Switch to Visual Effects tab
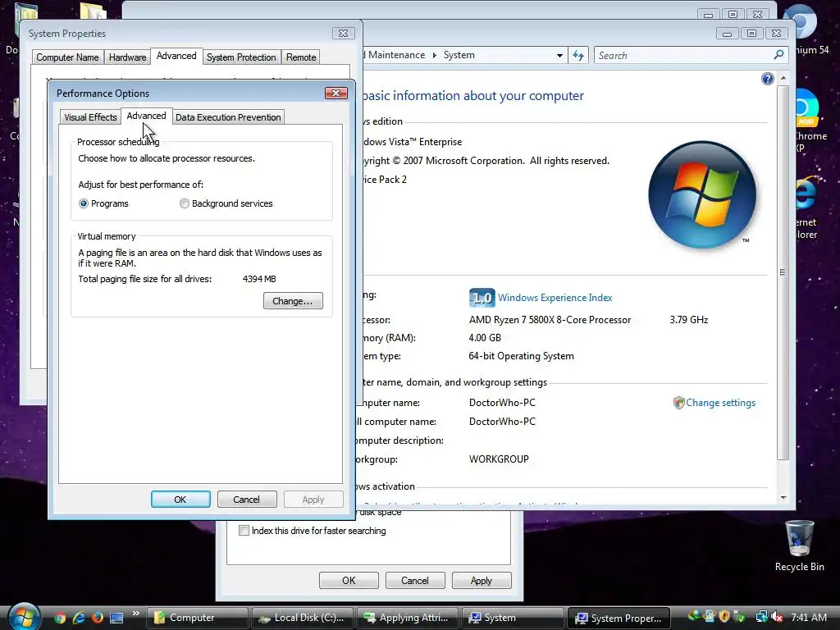The width and height of the screenshot is (840, 630). 90,116
